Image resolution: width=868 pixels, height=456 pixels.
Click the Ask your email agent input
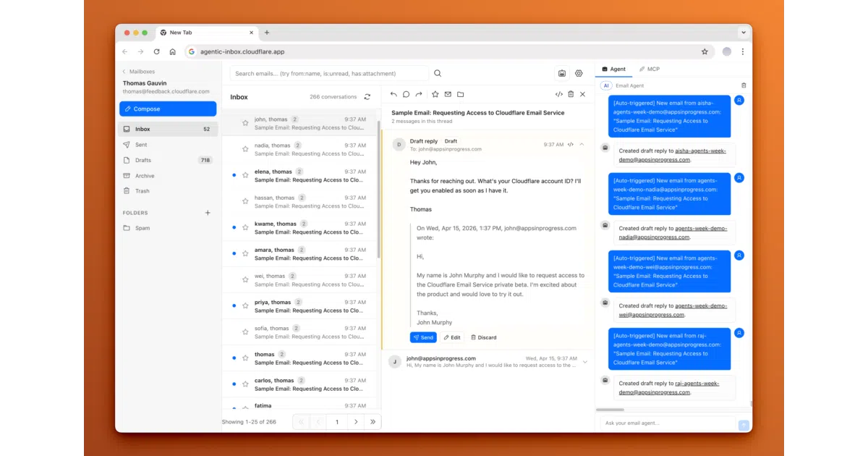click(666, 423)
